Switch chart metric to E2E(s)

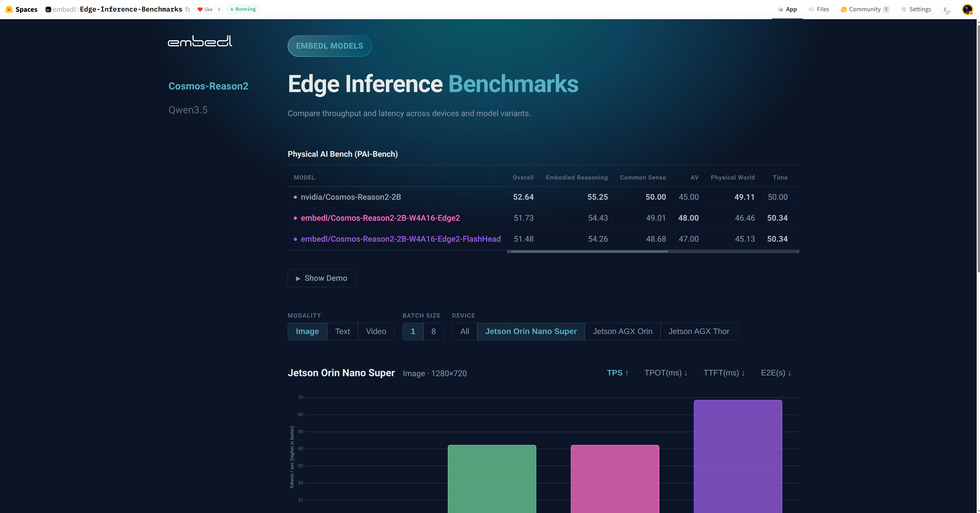coord(776,373)
